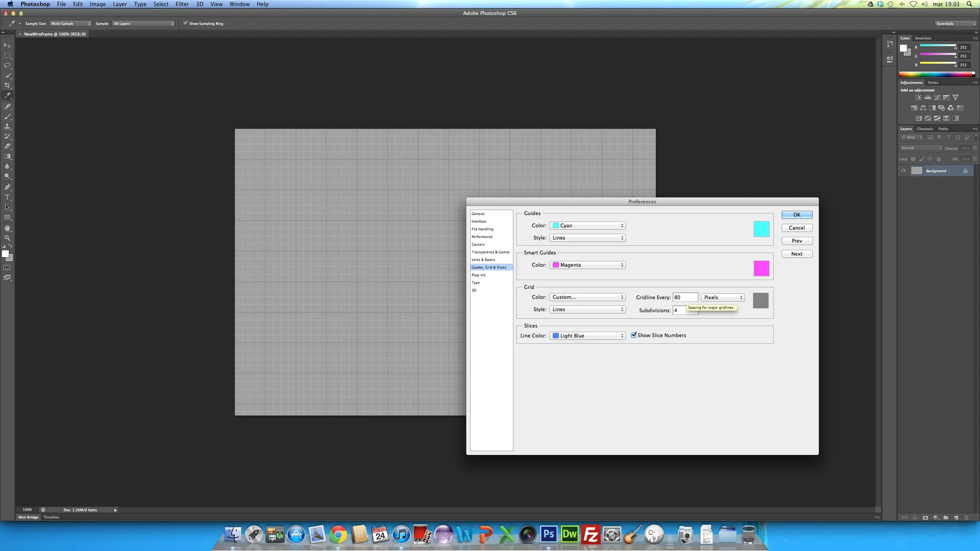
Task: Click the Gridline Every input field
Action: pos(685,297)
